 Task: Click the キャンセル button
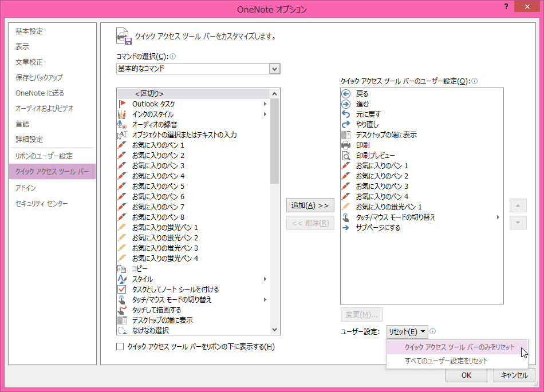[x=514, y=375]
